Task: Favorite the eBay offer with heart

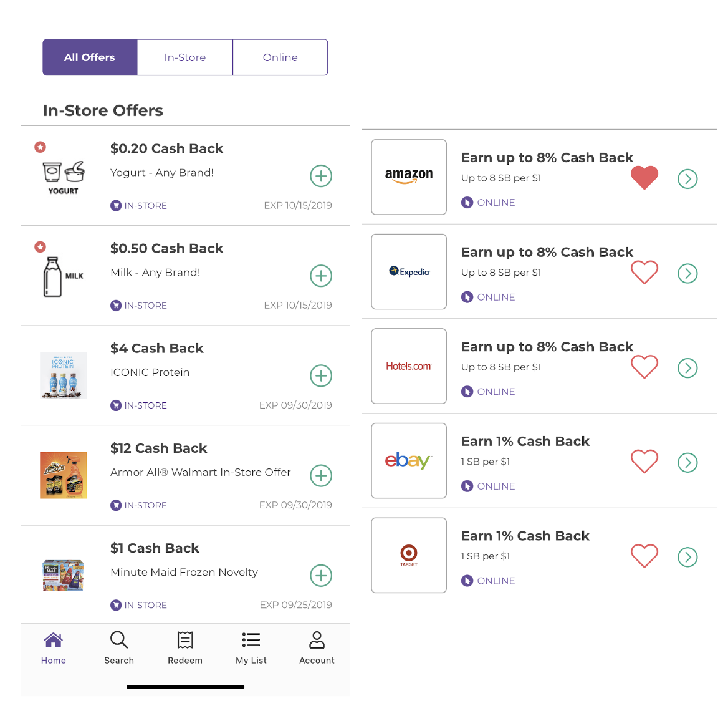Action: click(644, 462)
